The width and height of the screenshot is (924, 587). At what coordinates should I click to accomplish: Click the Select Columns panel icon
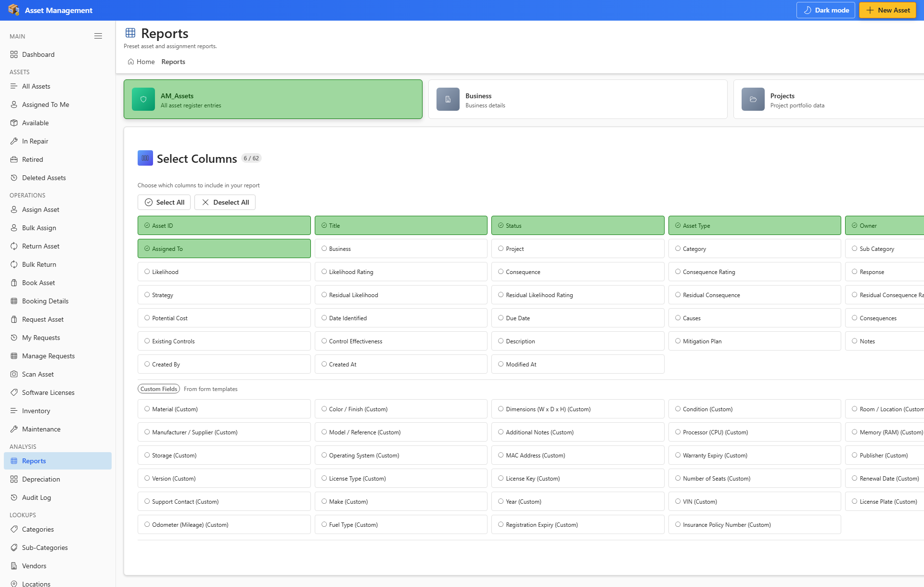pyautogui.click(x=145, y=158)
